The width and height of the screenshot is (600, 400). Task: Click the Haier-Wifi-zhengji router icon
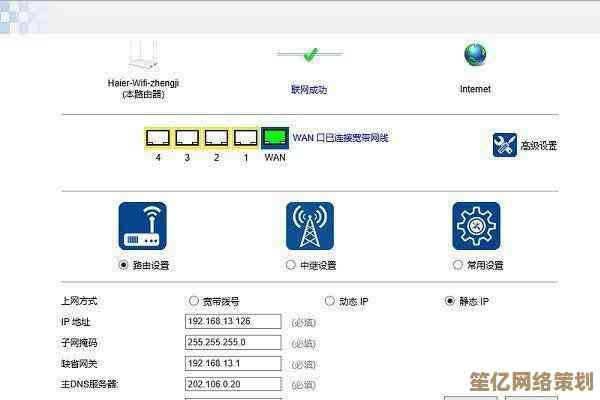[x=145, y=53]
